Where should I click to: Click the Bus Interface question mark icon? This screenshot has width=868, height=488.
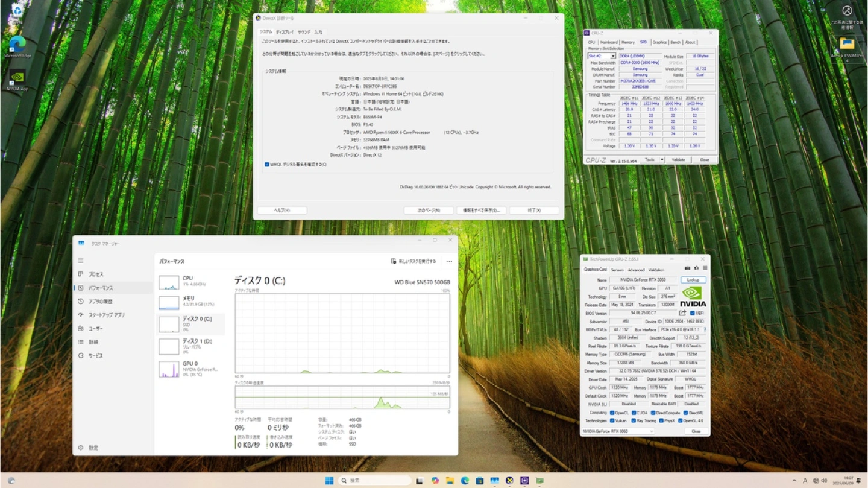[705, 330]
